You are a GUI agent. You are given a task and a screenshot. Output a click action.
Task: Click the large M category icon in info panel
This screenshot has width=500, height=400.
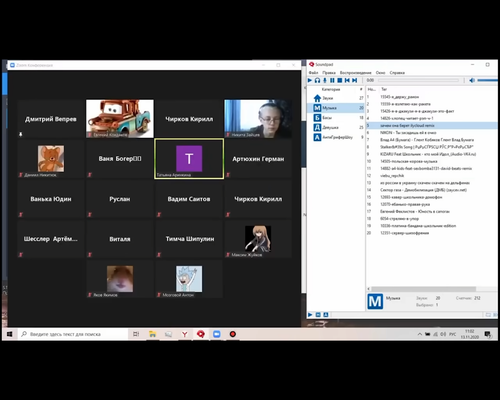point(375,301)
